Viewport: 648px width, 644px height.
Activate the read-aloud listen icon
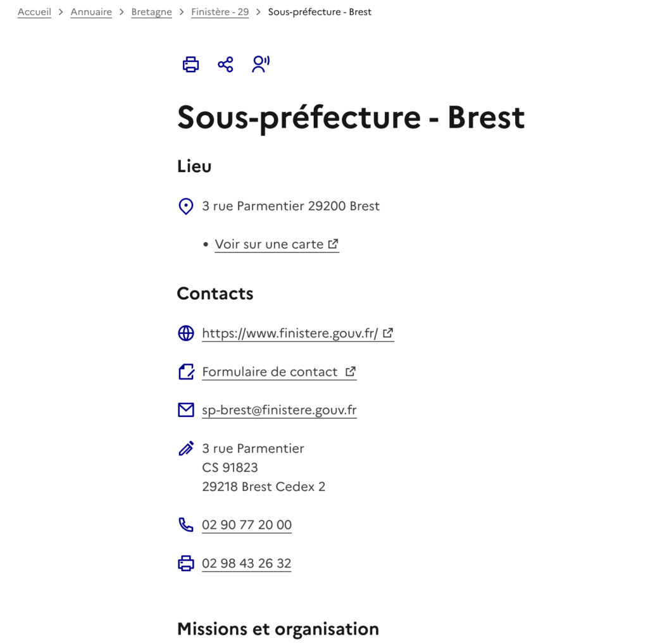click(x=260, y=64)
